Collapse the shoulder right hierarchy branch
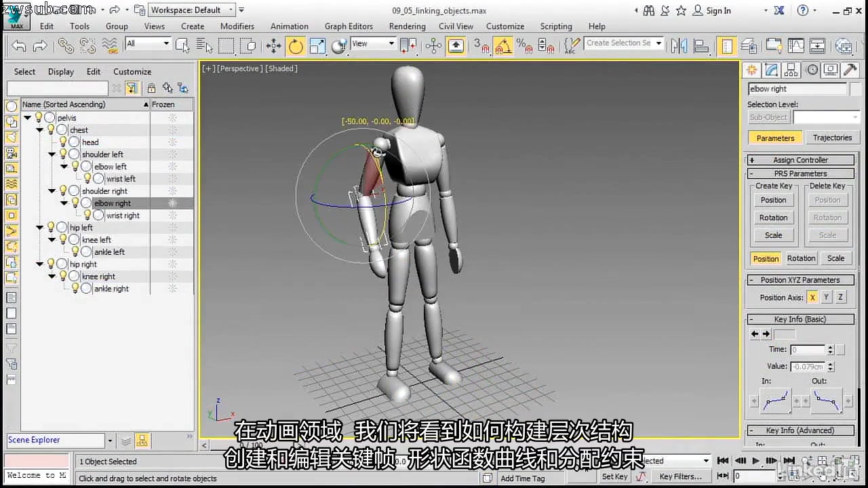The width and height of the screenshot is (868, 488). coord(52,190)
